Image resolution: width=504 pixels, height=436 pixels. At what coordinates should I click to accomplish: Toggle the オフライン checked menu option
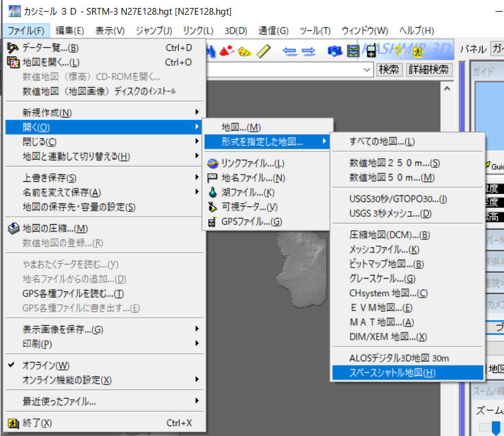pos(46,366)
